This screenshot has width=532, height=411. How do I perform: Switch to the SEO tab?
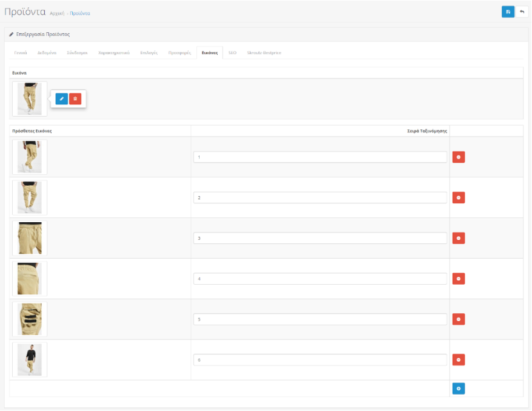pyautogui.click(x=232, y=53)
